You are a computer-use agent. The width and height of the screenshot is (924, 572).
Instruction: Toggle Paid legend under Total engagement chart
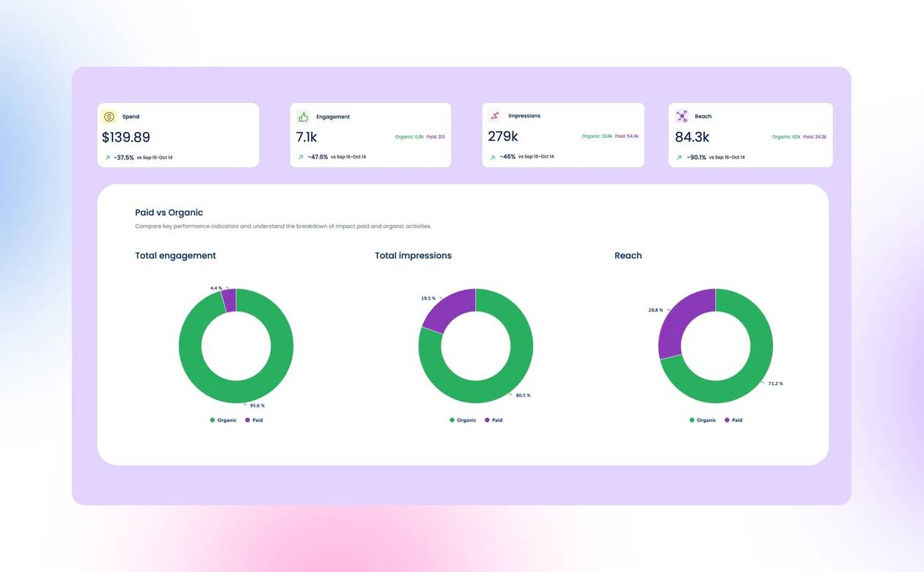coord(254,420)
